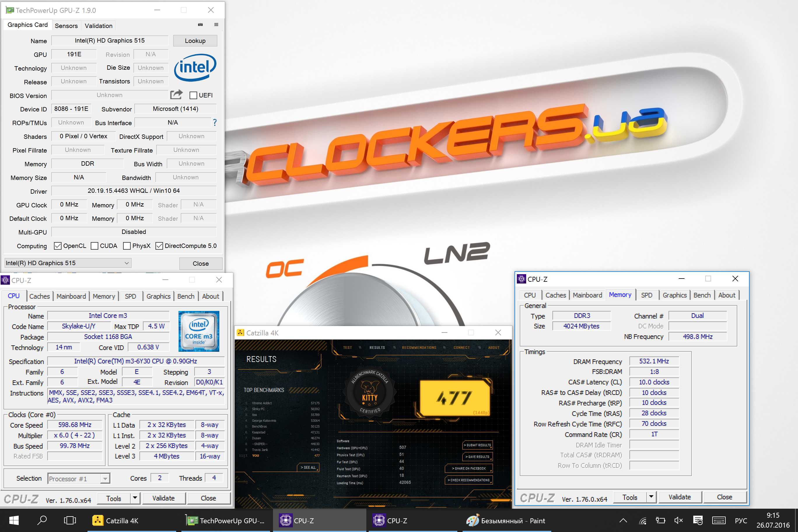Toggle UEFI checkbox in GPU-Z
798x532 pixels.
coord(193,95)
